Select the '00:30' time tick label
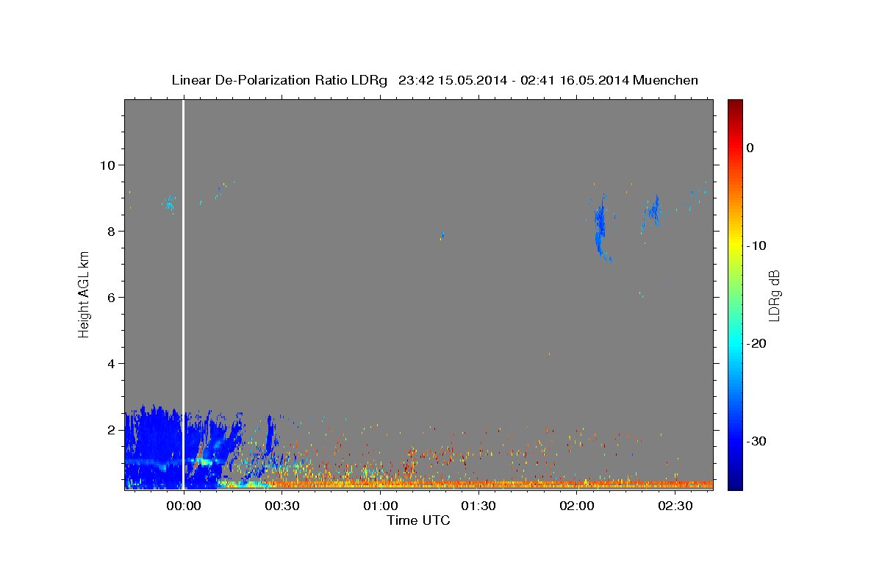The height and width of the screenshot is (588, 882). click(282, 506)
